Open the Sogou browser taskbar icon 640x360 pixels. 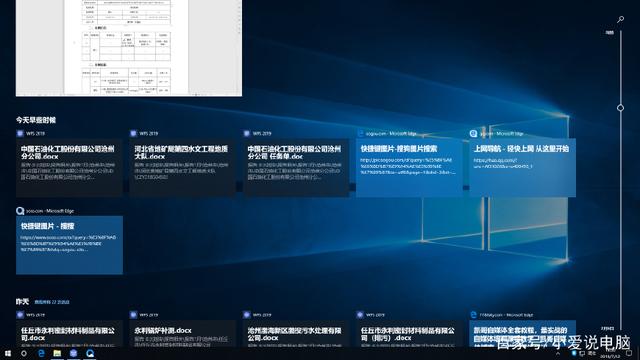coord(90,353)
